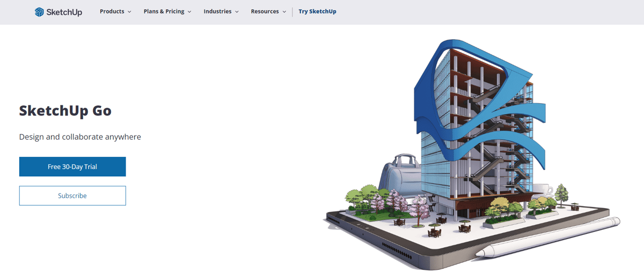Click the Design and collaborate anywhere text
The height and width of the screenshot is (280, 644).
[80, 137]
